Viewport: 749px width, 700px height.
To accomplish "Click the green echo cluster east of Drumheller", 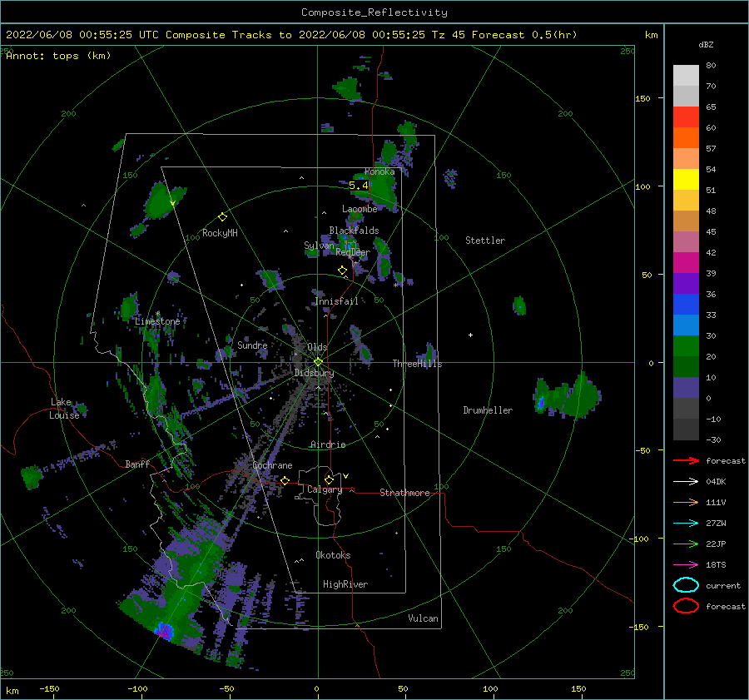I will click(567, 395).
